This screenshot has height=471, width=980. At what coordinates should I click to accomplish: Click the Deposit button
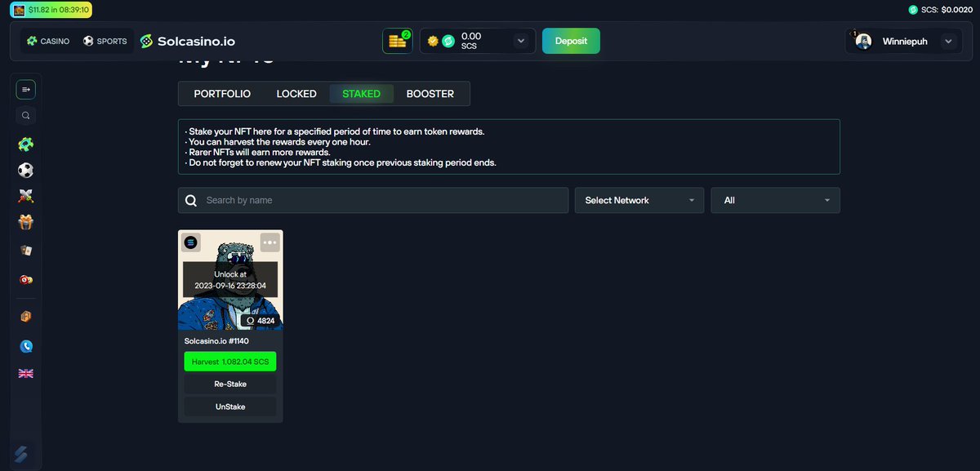click(571, 41)
